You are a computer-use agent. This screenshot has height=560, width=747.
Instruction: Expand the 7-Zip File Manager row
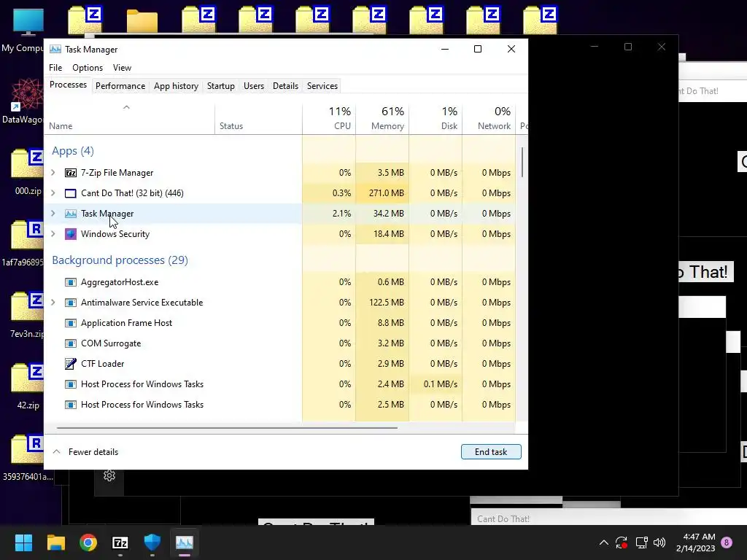pyautogui.click(x=53, y=173)
